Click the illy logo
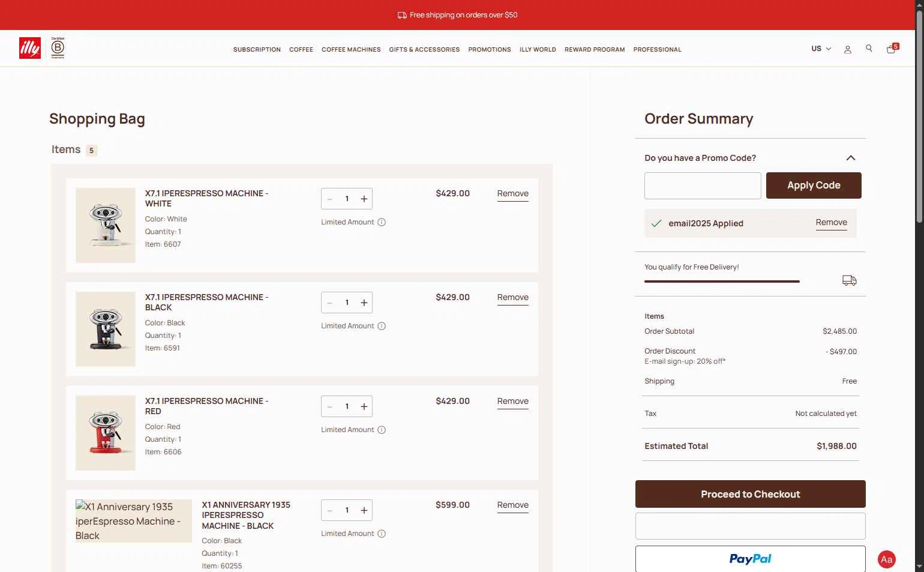This screenshot has height=572, width=924. click(30, 48)
